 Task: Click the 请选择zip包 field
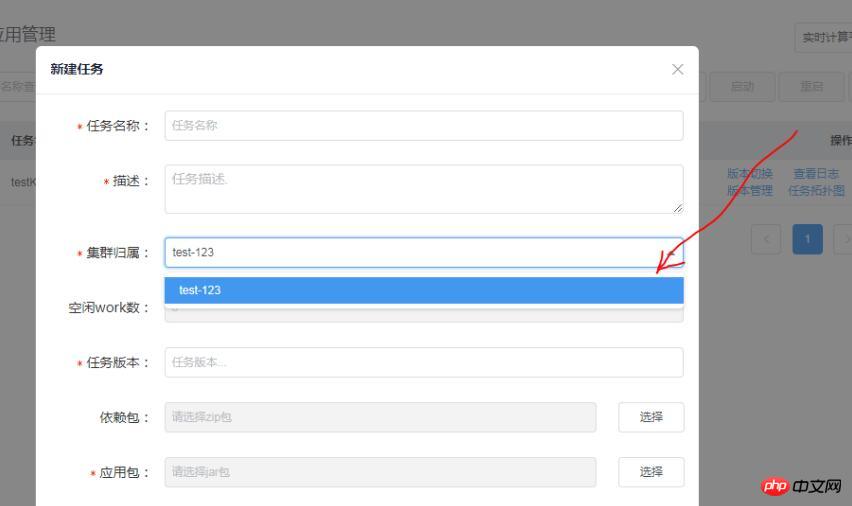coord(380,417)
